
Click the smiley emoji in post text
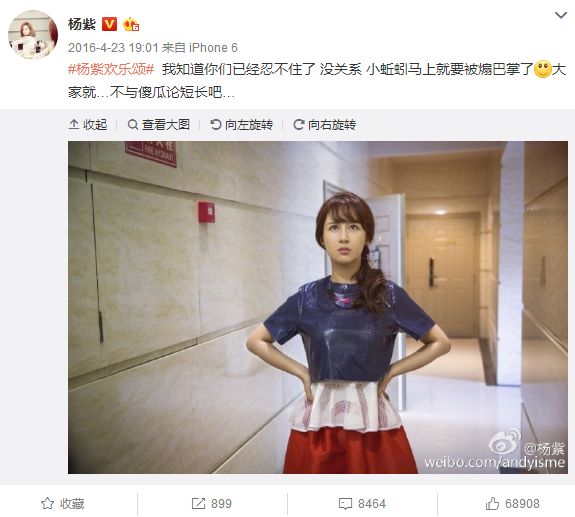[543, 70]
